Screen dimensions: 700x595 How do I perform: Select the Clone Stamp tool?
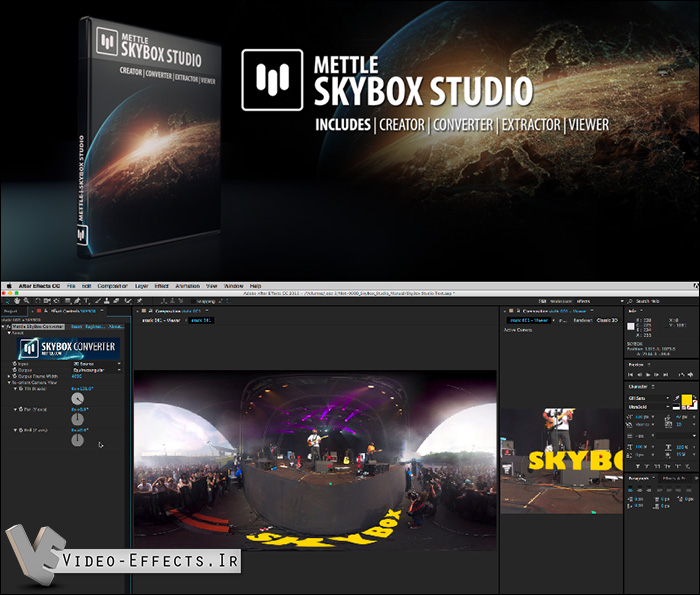pos(107,301)
